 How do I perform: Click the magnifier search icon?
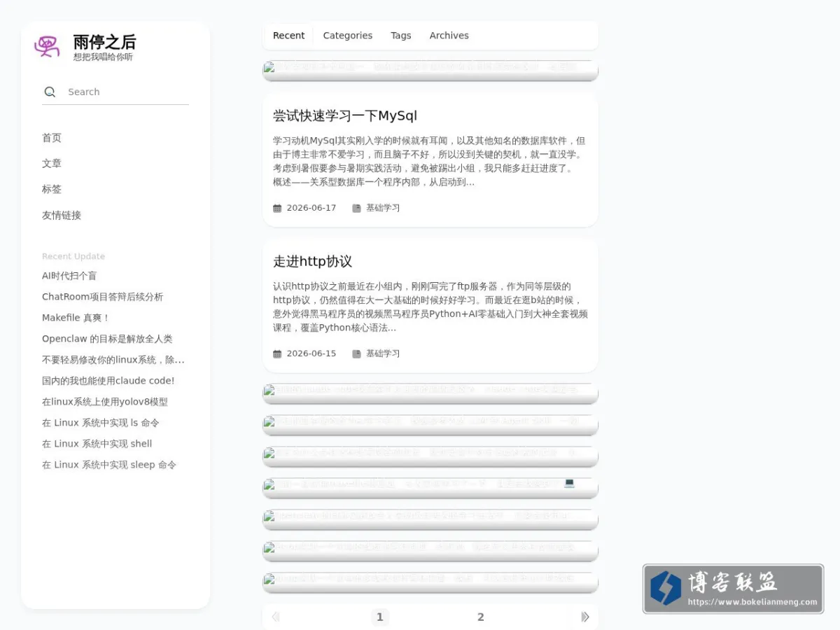(x=50, y=92)
